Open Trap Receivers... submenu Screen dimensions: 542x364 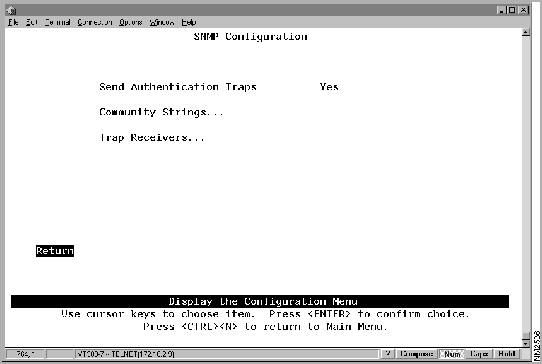click(x=152, y=138)
